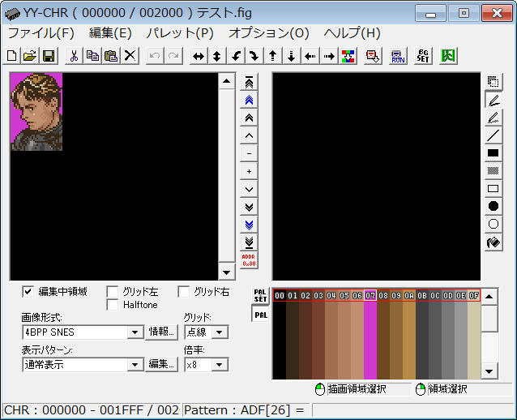Image resolution: width=517 pixels, height=420 pixels.
Task: Click the plus step navigation button
Action: tap(249, 171)
